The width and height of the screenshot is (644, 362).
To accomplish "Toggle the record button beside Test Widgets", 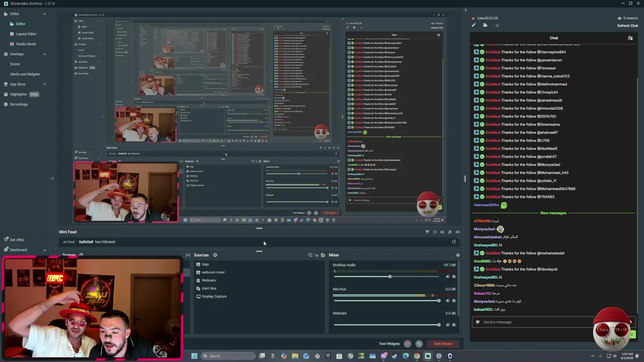I will pyautogui.click(x=408, y=344).
